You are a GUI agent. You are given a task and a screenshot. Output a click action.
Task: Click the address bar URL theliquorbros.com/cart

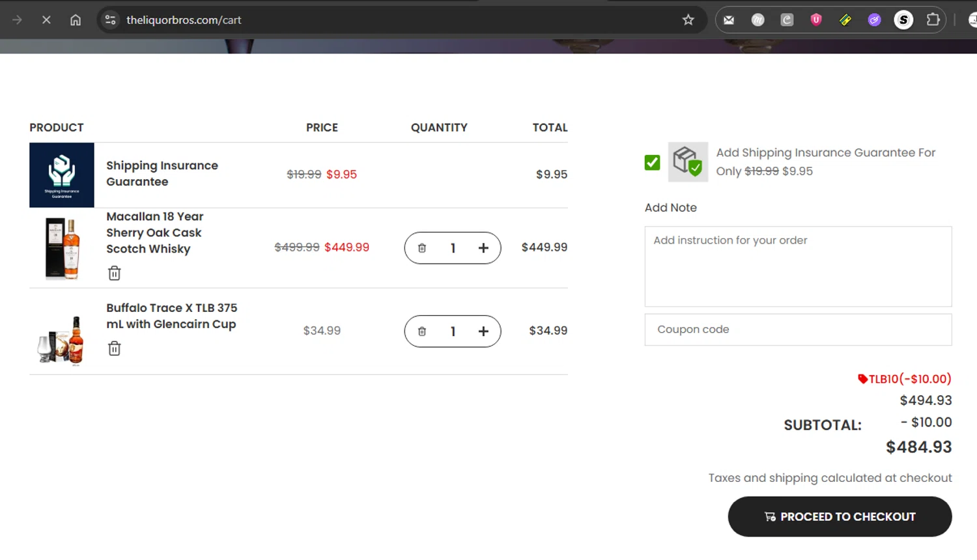(x=184, y=20)
